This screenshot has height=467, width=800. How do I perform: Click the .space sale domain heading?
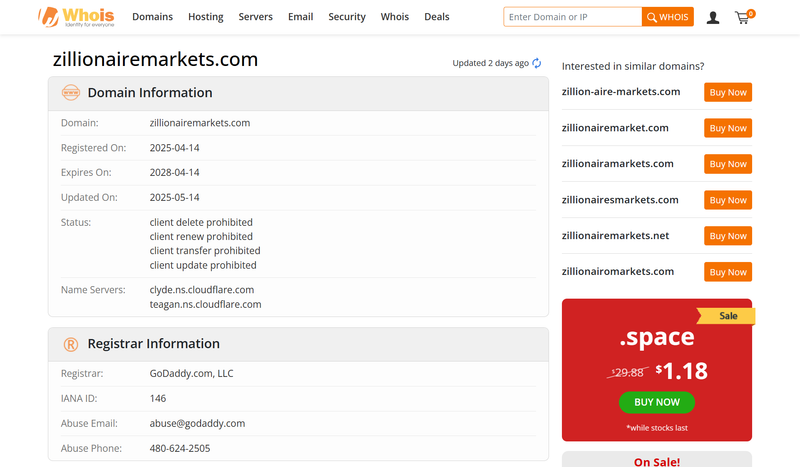pos(657,337)
